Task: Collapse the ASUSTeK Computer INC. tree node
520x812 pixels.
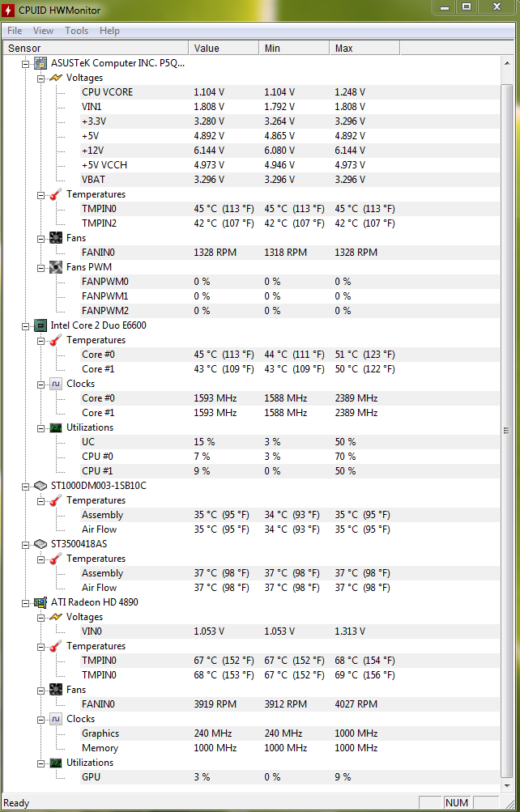Action: click(x=25, y=64)
